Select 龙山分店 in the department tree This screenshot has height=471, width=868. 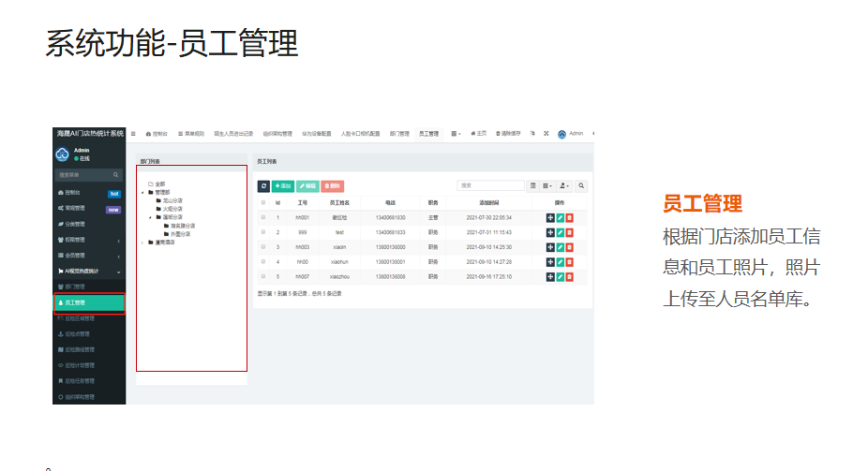click(172, 200)
